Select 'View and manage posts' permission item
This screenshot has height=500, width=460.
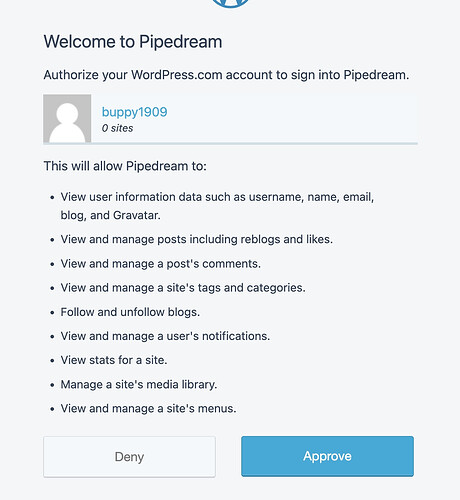coord(197,239)
